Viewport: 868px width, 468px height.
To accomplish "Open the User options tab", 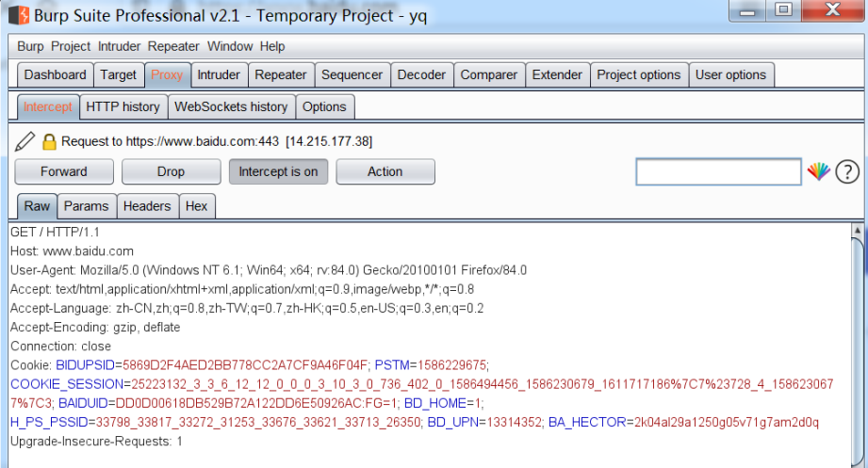I will pyautogui.click(x=730, y=74).
